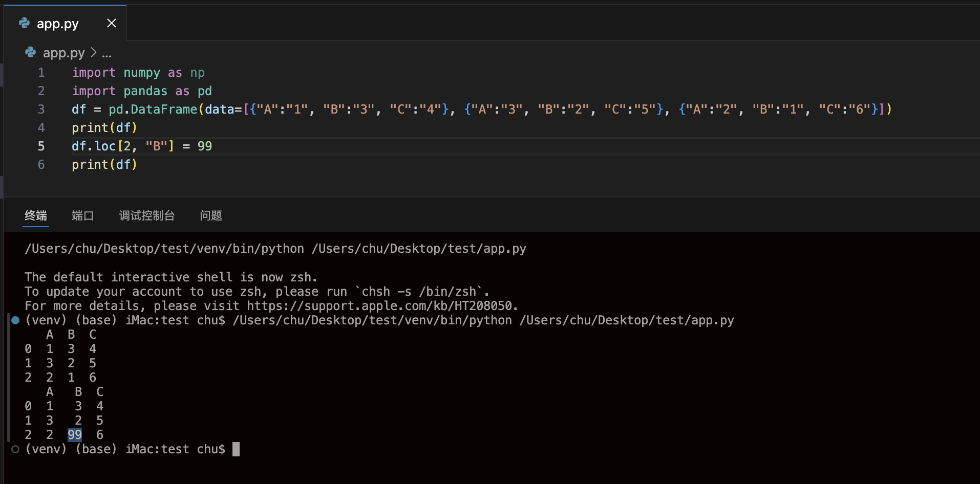This screenshot has width=980, height=484.
Task: Click the blue command marker in terminal
Action: tap(15, 320)
